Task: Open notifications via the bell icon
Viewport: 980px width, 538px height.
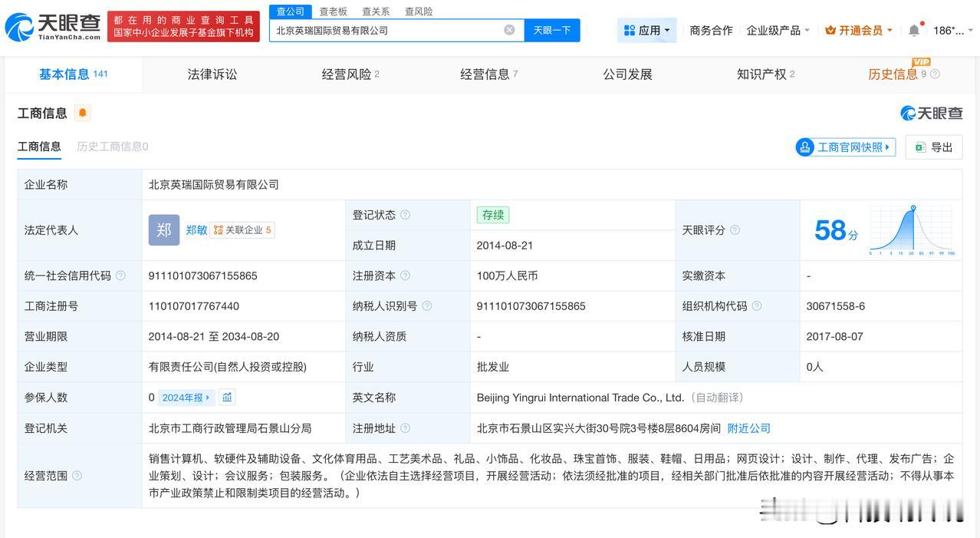Action: click(x=914, y=31)
